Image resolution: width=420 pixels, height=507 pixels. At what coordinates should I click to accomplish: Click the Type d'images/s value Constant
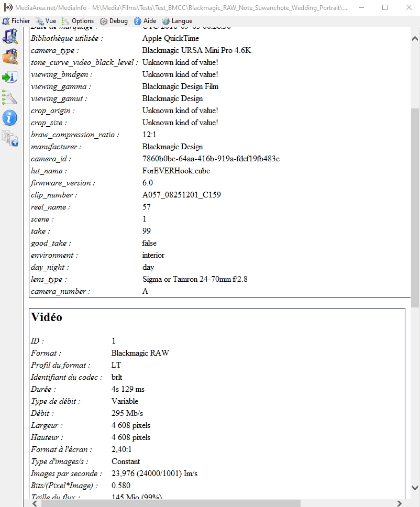(x=126, y=462)
